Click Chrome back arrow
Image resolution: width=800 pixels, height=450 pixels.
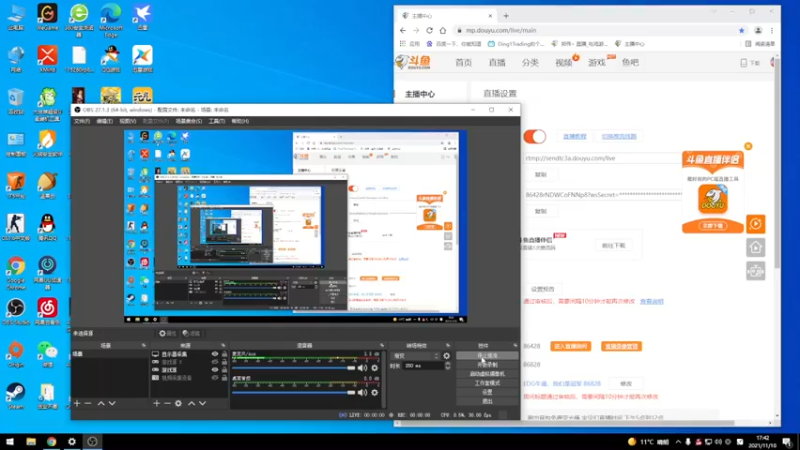pyautogui.click(x=403, y=31)
